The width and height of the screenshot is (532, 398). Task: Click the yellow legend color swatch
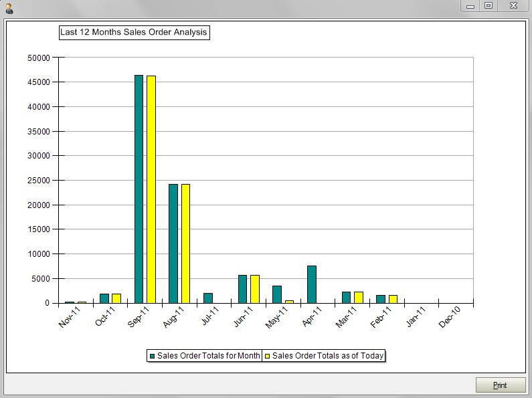268,356
